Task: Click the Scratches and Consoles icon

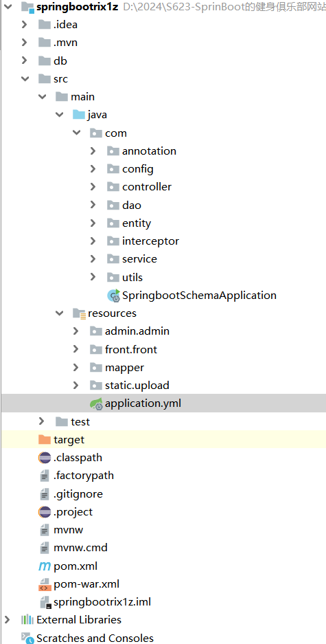Action: [27, 638]
